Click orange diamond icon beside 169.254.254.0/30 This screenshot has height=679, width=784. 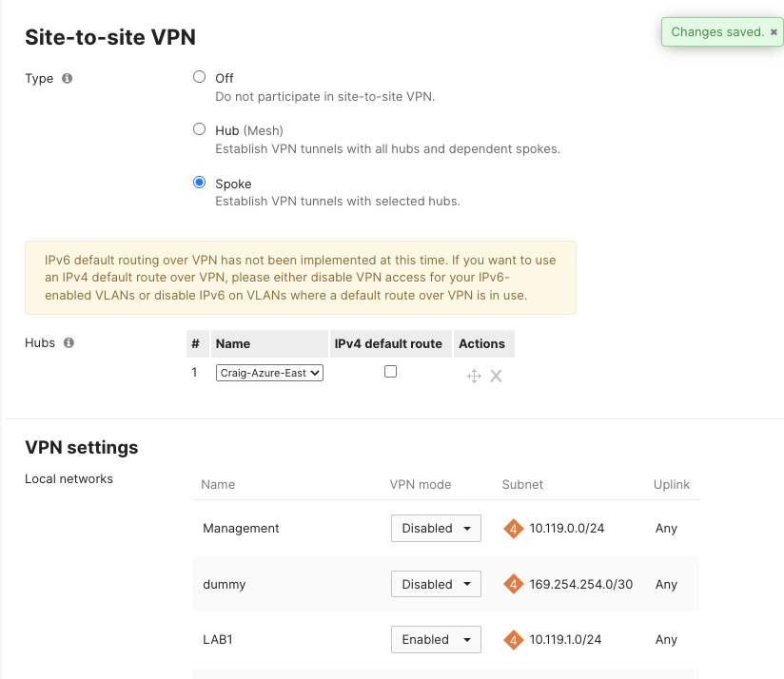514,584
